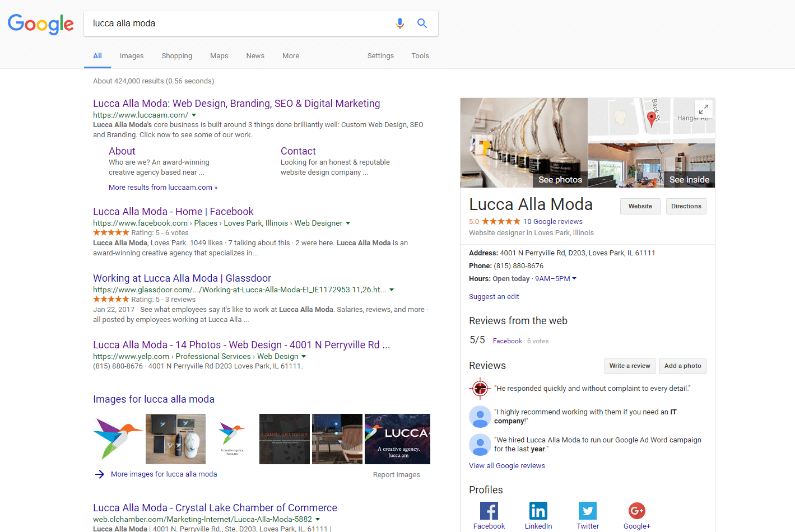Open small hummingbird 'A creative agency' thumbnail
The height and width of the screenshot is (532, 795).
[232, 439]
